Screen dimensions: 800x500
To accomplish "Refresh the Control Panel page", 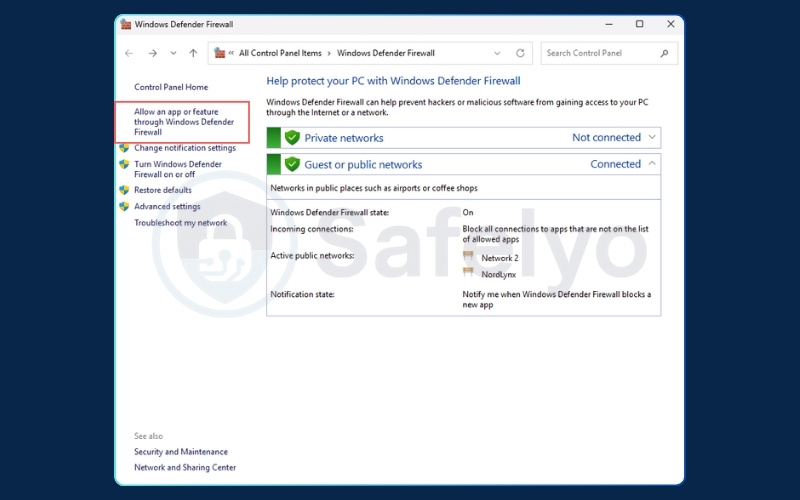I will pyautogui.click(x=520, y=53).
